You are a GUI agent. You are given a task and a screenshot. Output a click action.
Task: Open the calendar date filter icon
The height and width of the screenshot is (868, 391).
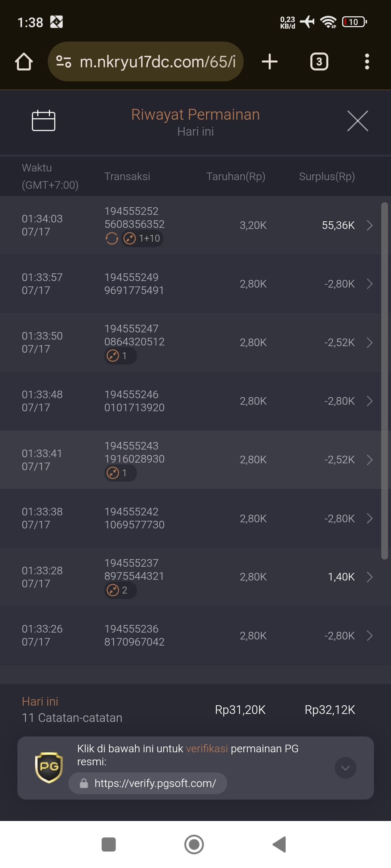pyautogui.click(x=43, y=120)
